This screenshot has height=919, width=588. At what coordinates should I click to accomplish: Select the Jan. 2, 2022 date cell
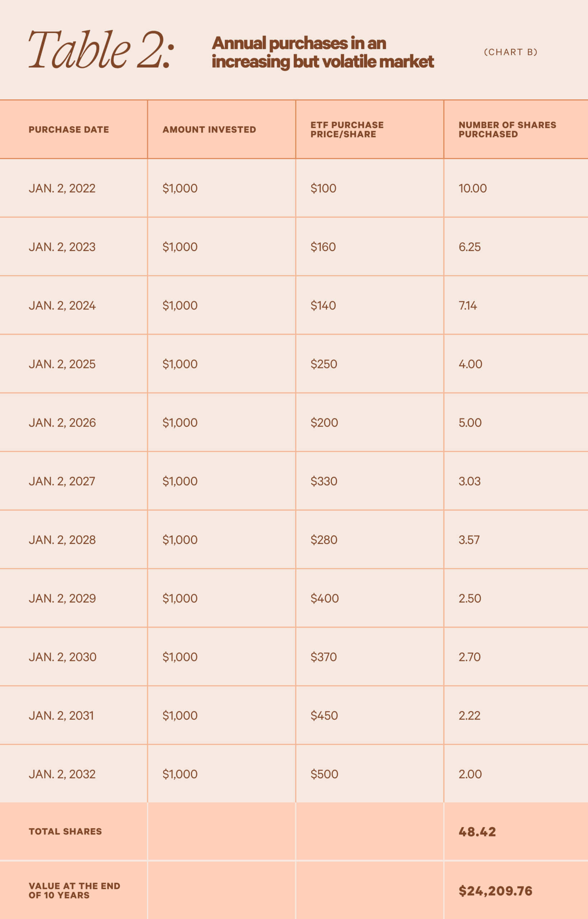62,188
